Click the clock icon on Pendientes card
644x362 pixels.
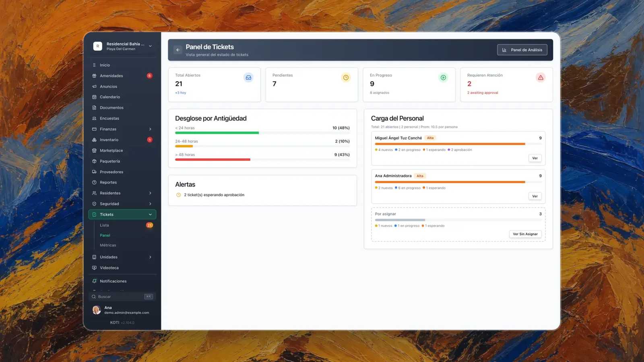coord(346,78)
